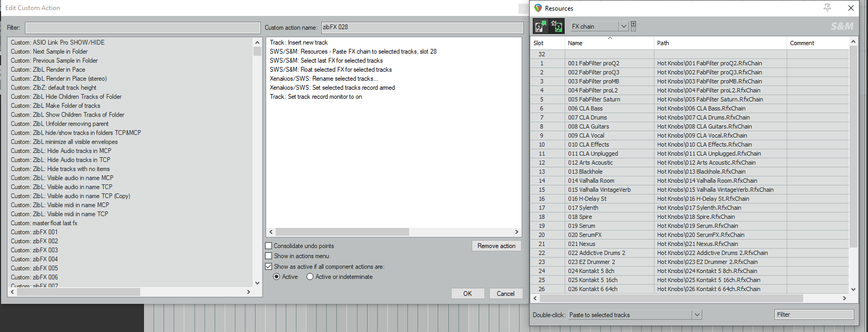Open the FX chain type dropdown
Screen dimensions: 868x332
(599, 26)
